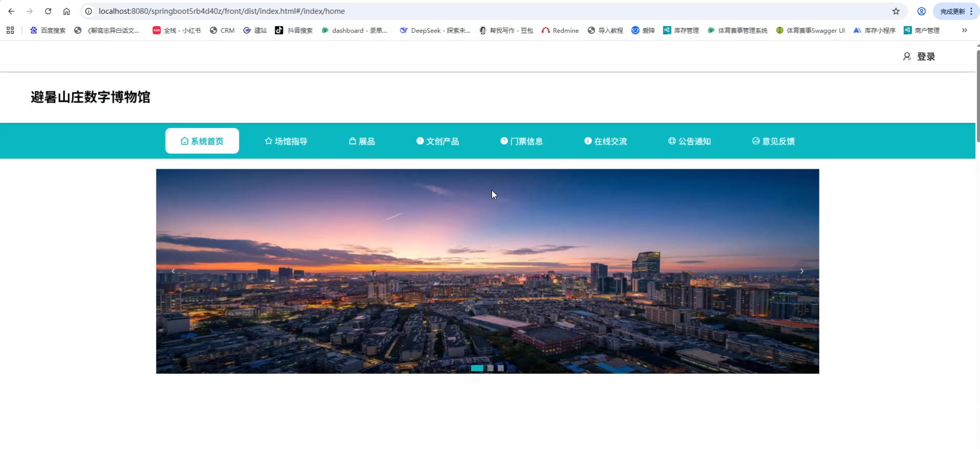
Task: Click the city skyline banner image
Action: click(487, 271)
